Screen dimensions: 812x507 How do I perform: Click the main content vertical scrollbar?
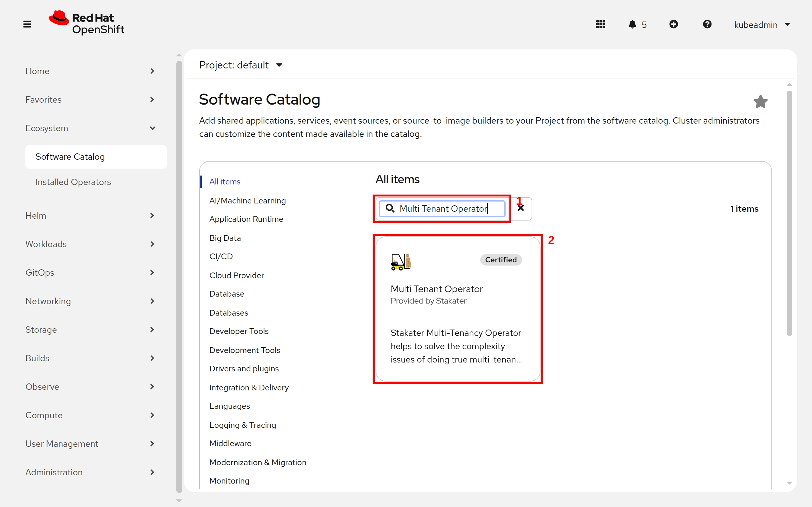coord(789,213)
